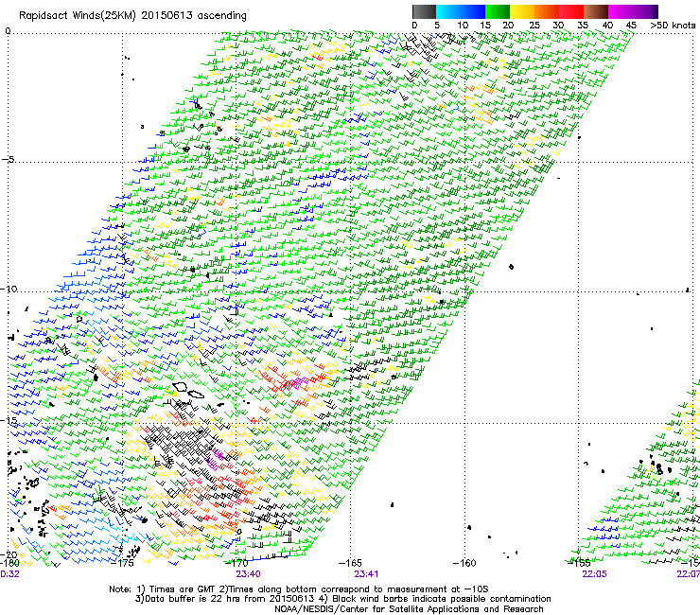Click the '22:05' pass time label
This screenshot has width=700, height=615.
(594, 574)
